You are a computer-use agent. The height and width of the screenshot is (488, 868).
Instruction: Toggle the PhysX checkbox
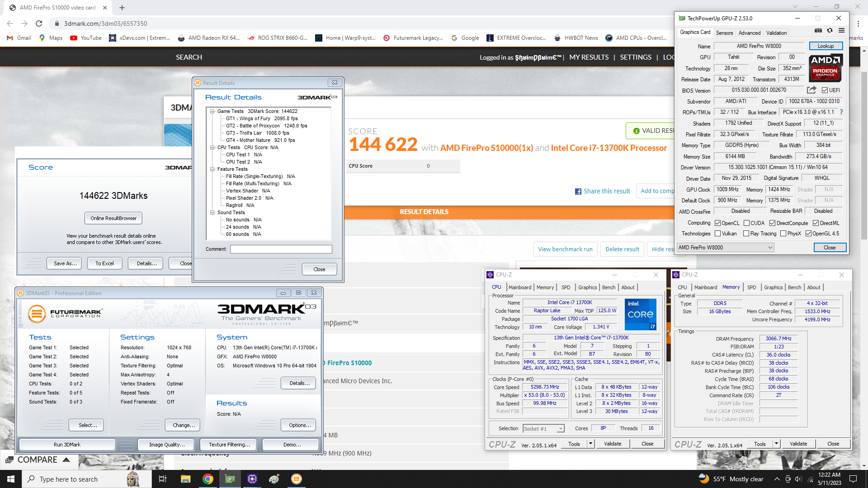[x=783, y=234]
